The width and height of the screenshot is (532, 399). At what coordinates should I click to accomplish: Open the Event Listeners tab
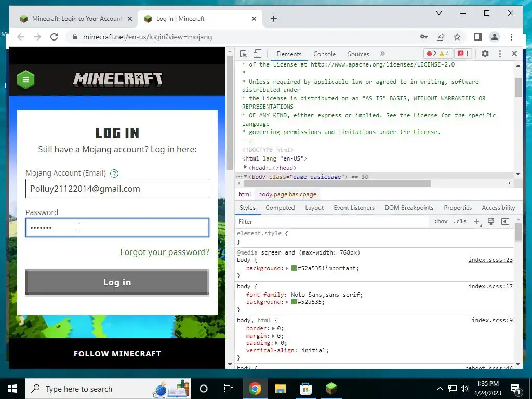click(x=354, y=208)
